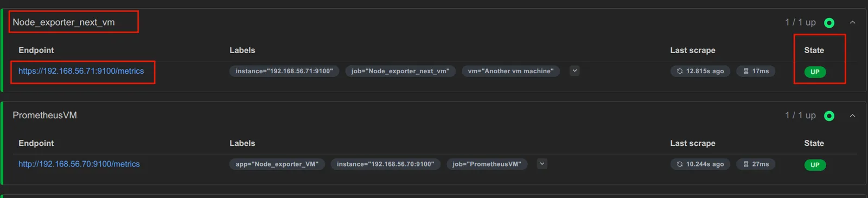868x198 pixels.
Task: Click the refresh icon in 12.815s ago badge
Action: pyautogui.click(x=680, y=71)
